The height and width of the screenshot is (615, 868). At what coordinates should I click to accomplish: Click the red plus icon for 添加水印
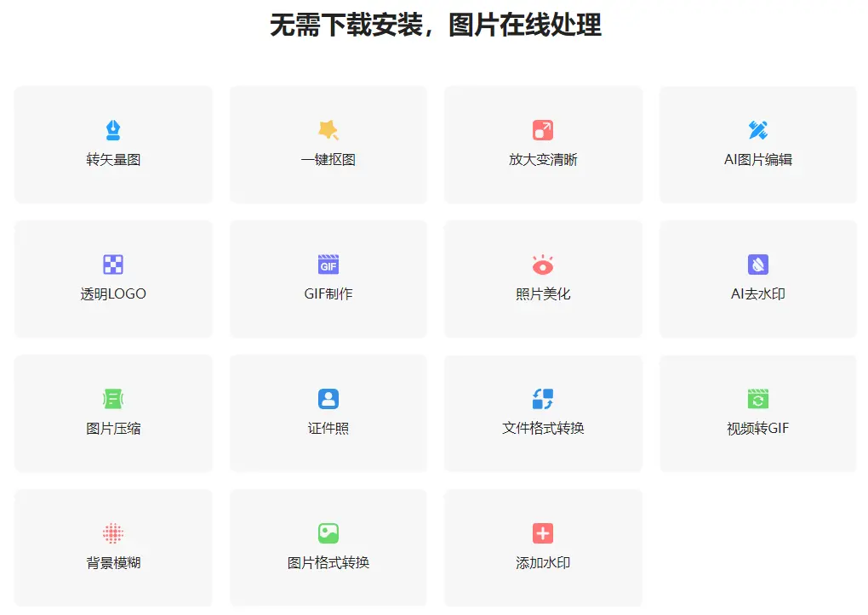click(x=543, y=533)
